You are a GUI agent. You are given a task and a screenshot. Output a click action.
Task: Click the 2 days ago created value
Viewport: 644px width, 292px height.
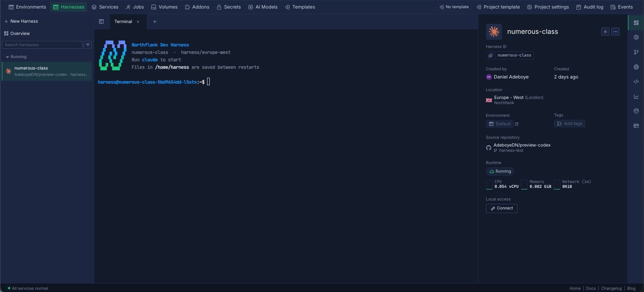click(x=566, y=77)
